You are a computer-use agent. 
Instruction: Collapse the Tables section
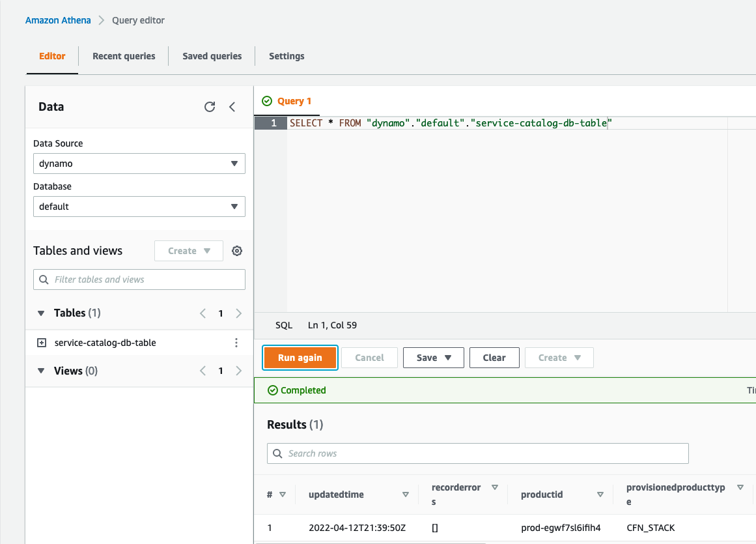[42, 313]
